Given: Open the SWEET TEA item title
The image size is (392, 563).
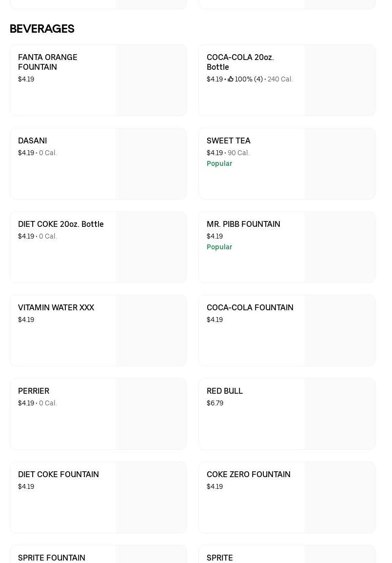Looking at the screenshot, I should (228, 141).
